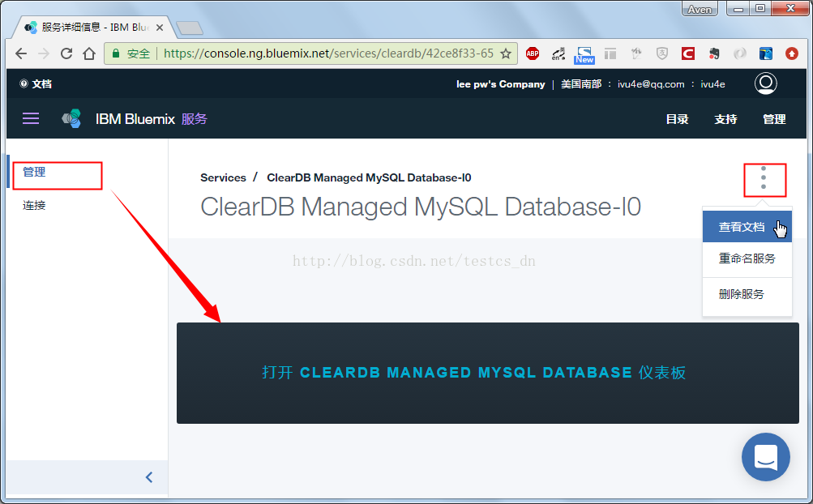The image size is (813, 504).
Task: Click the ivu4e@qq.com organization label
Action: (651, 84)
